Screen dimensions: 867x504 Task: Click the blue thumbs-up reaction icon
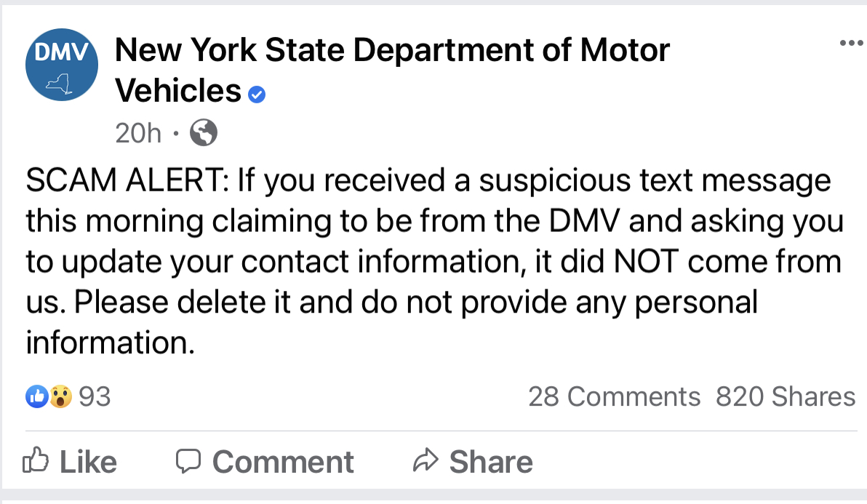click(x=36, y=396)
